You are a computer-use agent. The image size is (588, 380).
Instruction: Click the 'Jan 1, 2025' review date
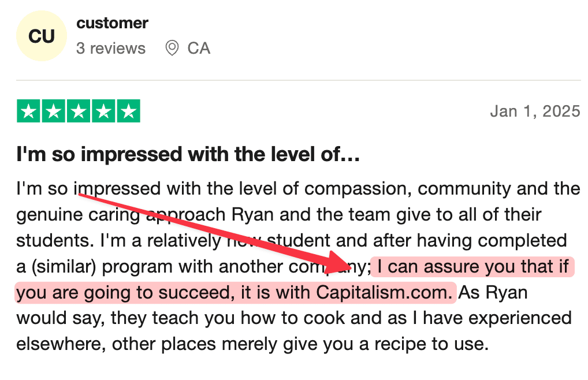535,111
